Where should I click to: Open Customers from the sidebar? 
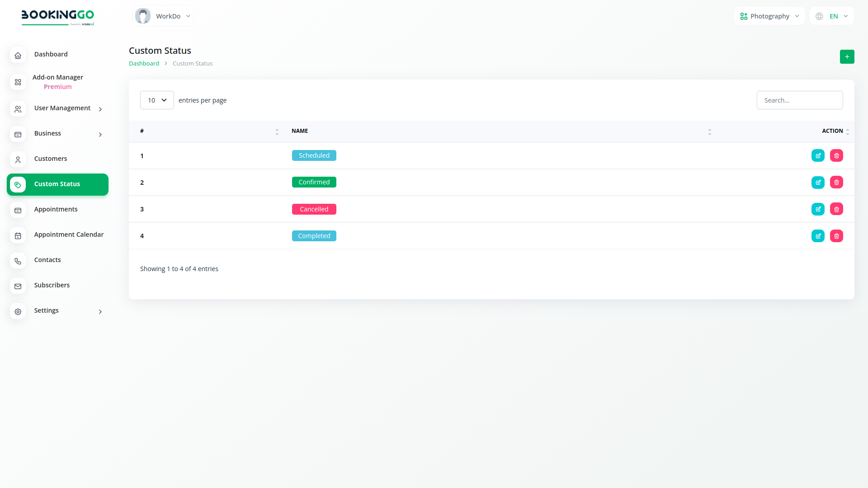click(x=51, y=159)
